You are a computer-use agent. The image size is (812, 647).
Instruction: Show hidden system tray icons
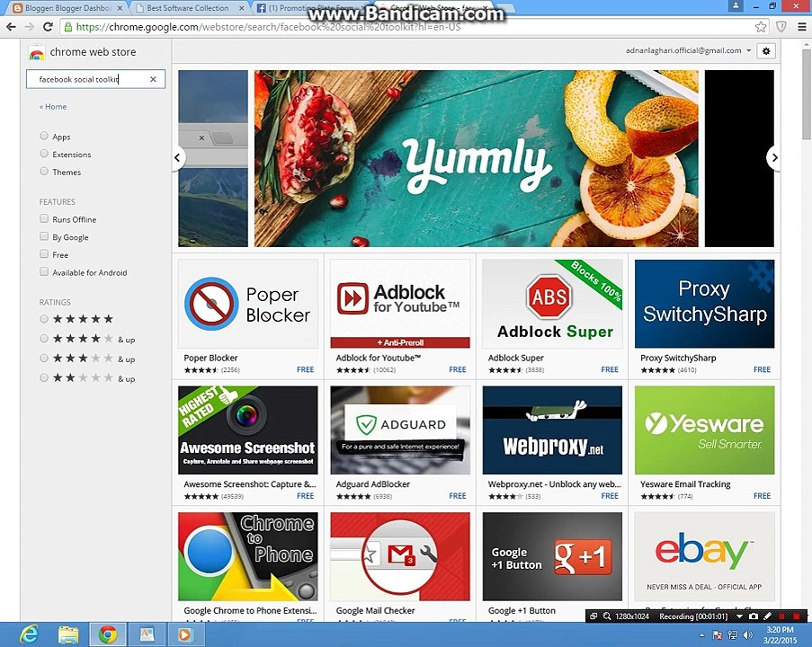[x=701, y=635]
